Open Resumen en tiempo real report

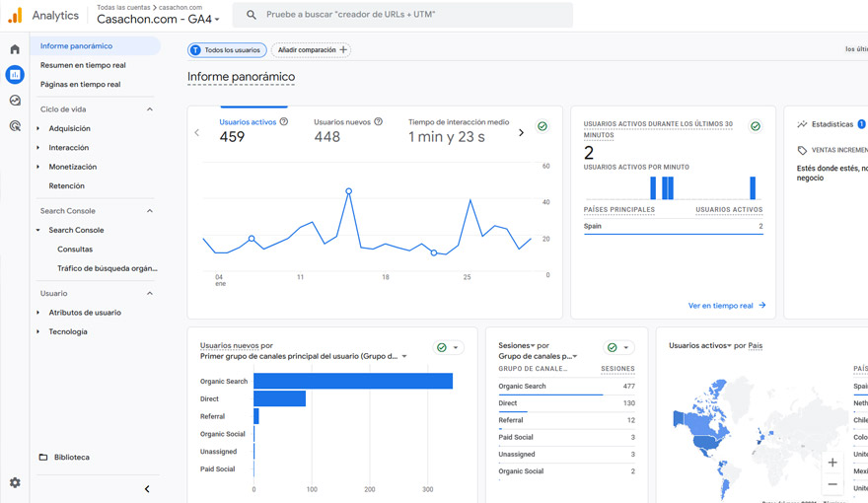[x=83, y=65]
